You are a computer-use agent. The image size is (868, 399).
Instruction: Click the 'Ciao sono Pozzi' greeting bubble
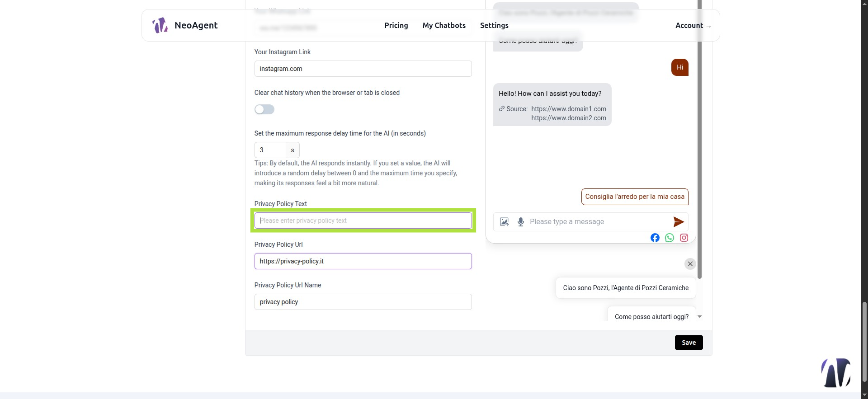coord(626,288)
